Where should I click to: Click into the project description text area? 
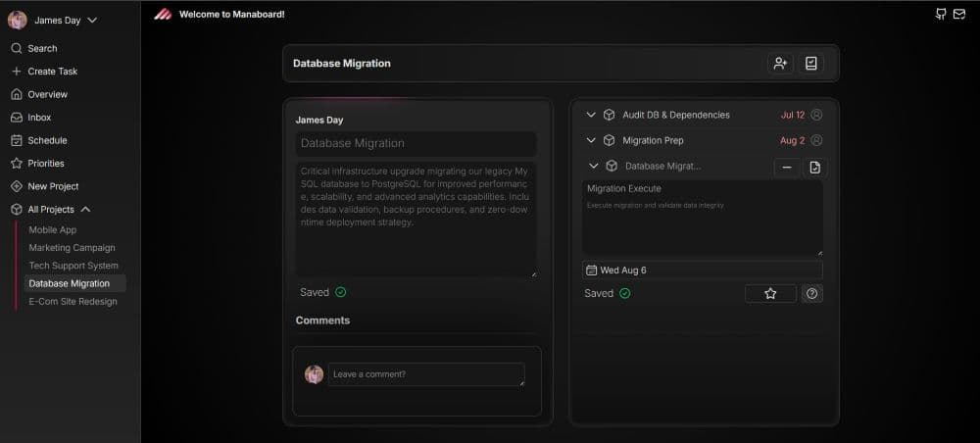pos(416,220)
